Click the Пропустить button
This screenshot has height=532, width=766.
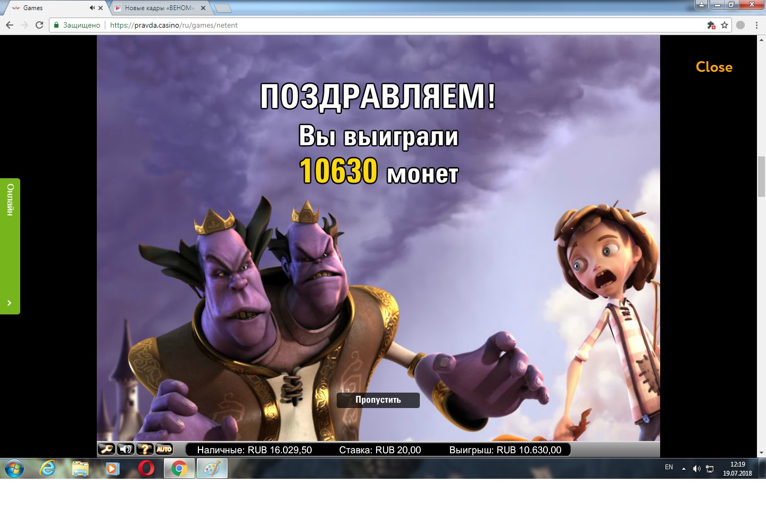[378, 400]
